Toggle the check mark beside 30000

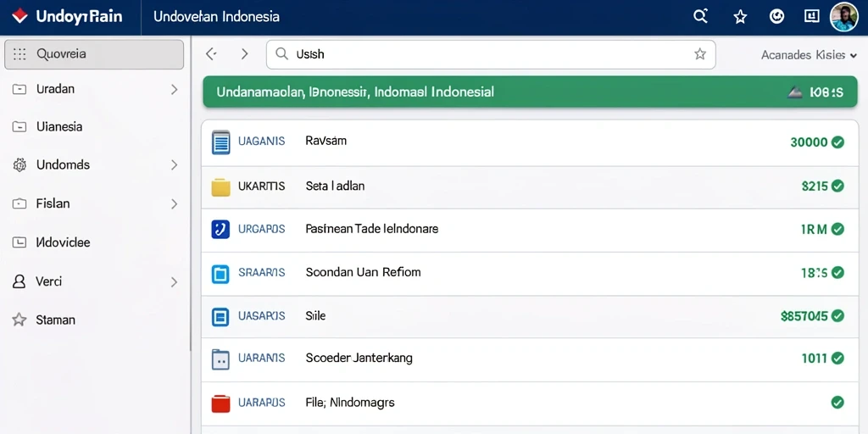pos(838,142)
